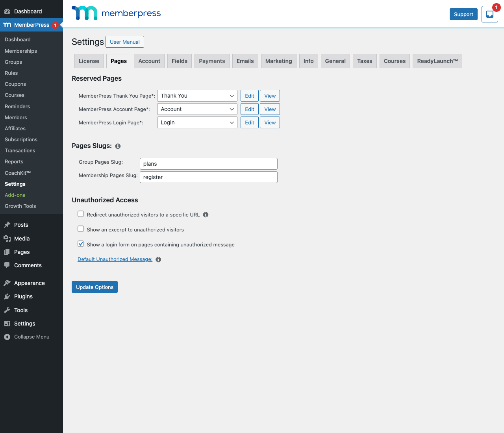Open the Fields tab
Viewport: 504px width, 433px height.
[180, 61]
